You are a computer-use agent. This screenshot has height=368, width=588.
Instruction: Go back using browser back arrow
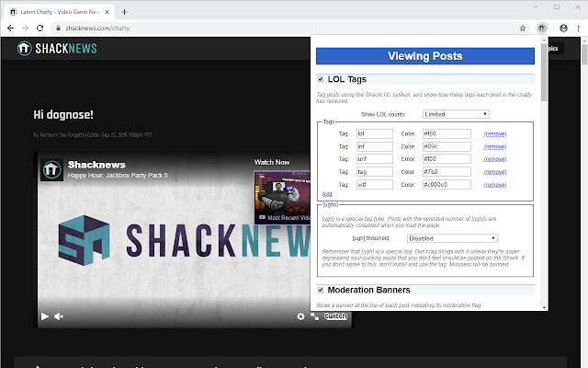pyautogui.click(x=10, y=29)
